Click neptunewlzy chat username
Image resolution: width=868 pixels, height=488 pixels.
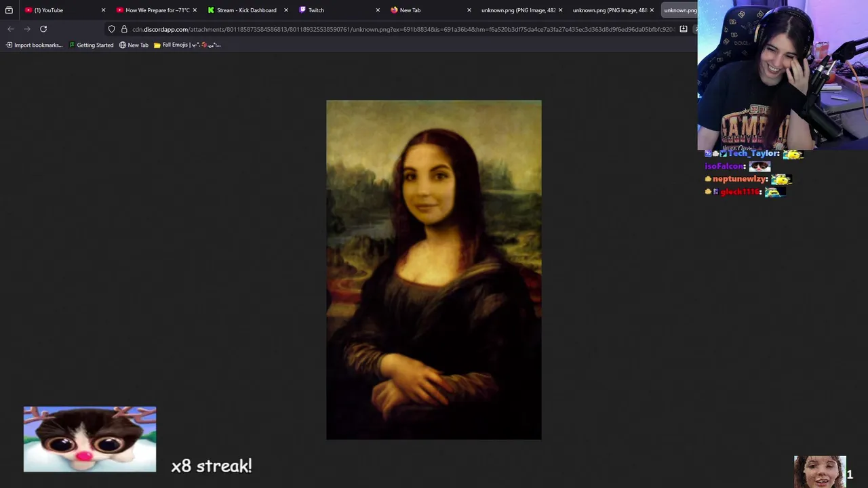coord(740,179)
